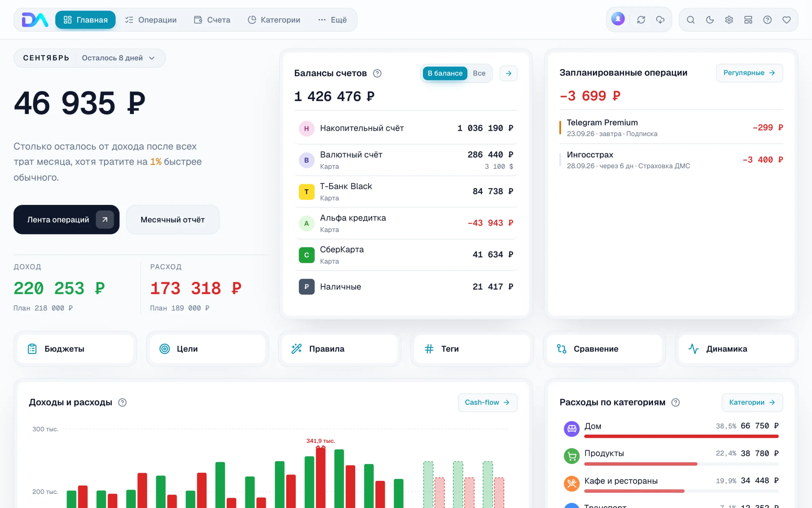Open the Категории tab

[274, 20]
